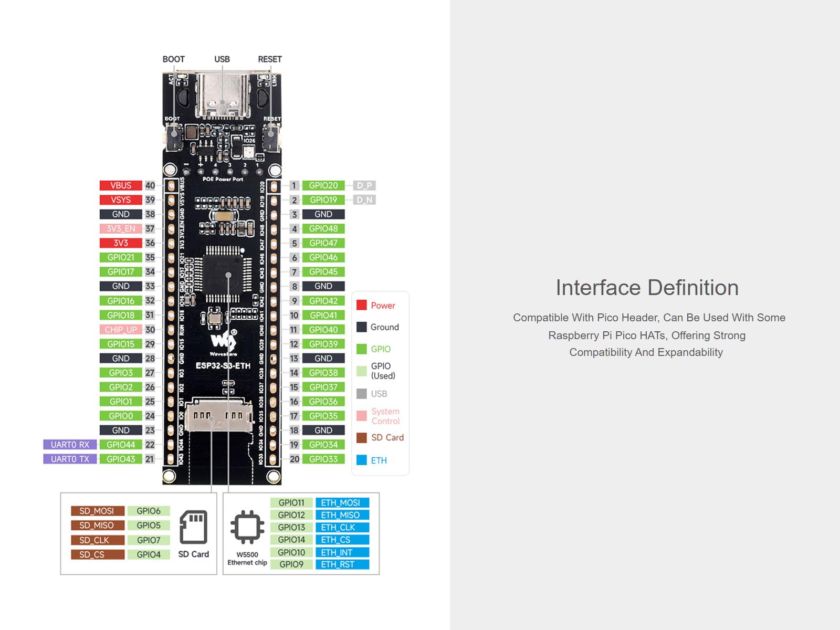Click the GPIO47 pin label

[x=323, y=243]
